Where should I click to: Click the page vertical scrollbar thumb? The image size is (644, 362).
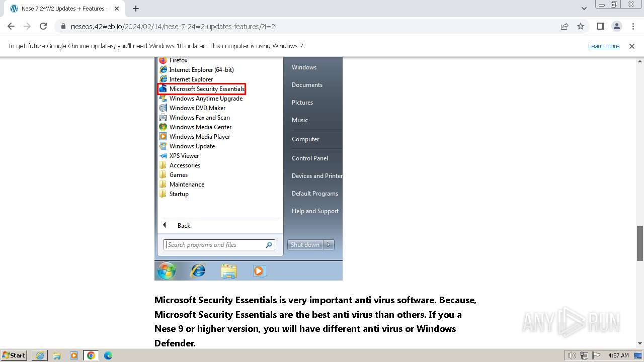pyautogui.click(x=640, y=243)
